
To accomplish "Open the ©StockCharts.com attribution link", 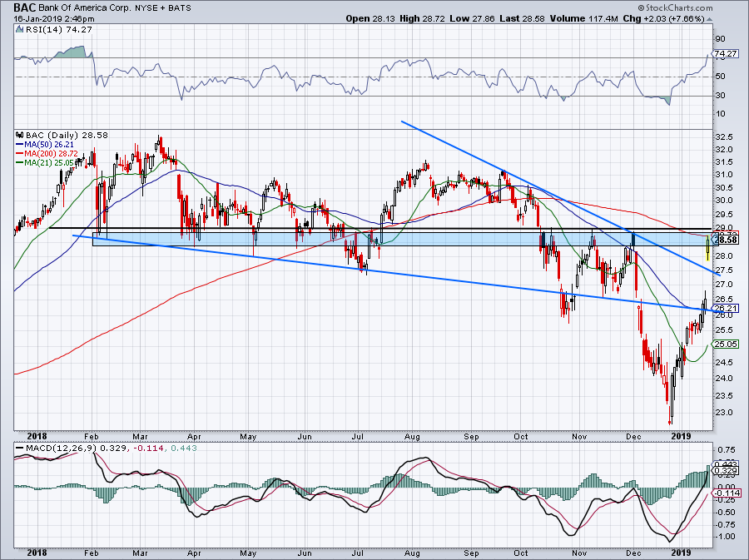I will tap(675, 7).
